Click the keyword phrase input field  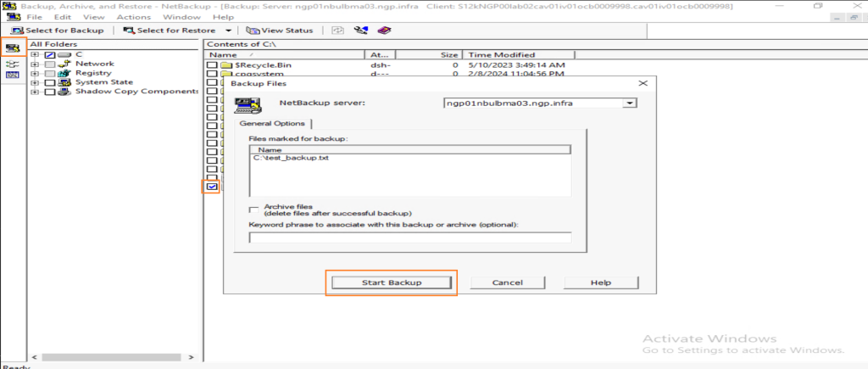click(410, 238)
